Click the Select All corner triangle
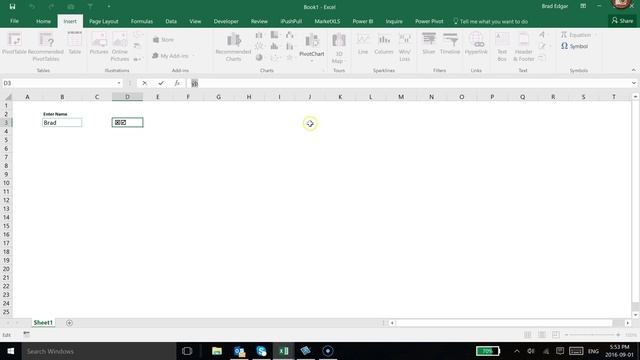640x360 pixels. point(8,97)
